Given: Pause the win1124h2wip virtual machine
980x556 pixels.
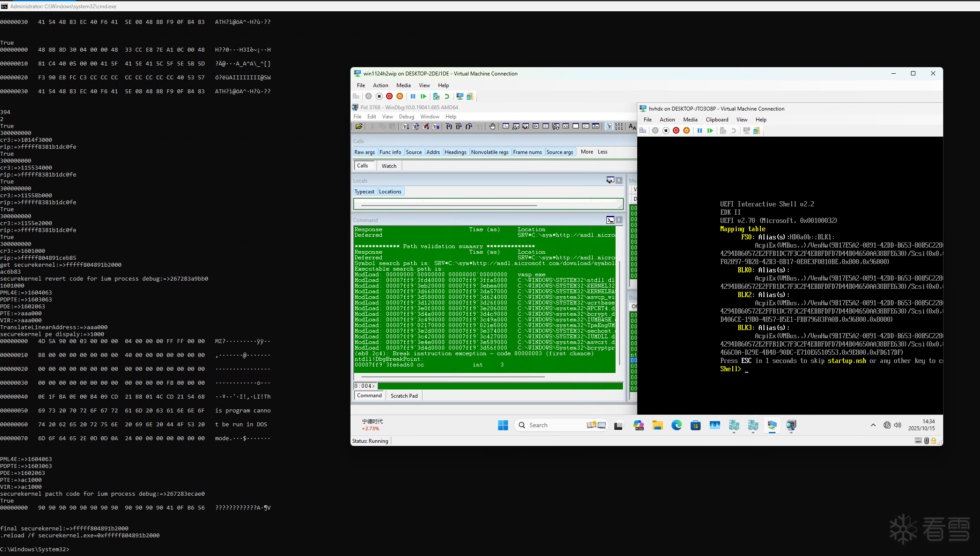Looking at the screenshot, I should point(413,96).
